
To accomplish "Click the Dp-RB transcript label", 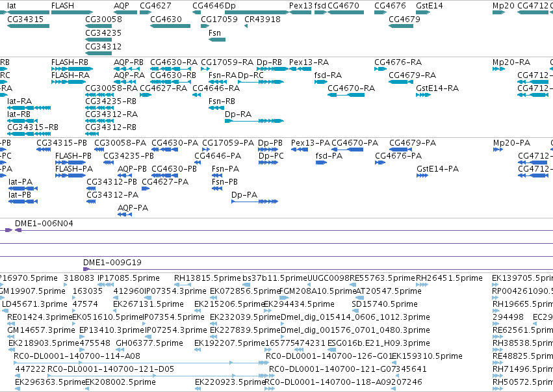I will point(269,62).
